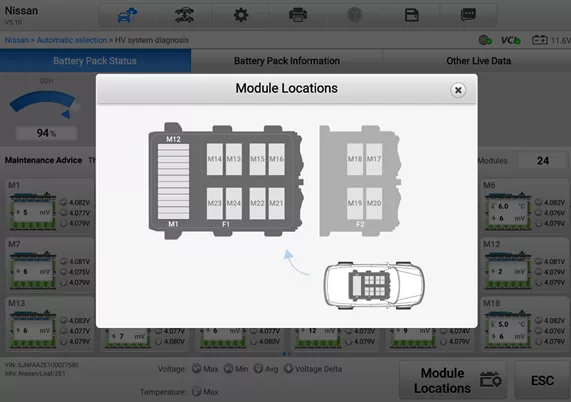Click the car top-view thumbnail
This screenshot has height=402, width=571.
pyautogui.click(x=374, y=285)
